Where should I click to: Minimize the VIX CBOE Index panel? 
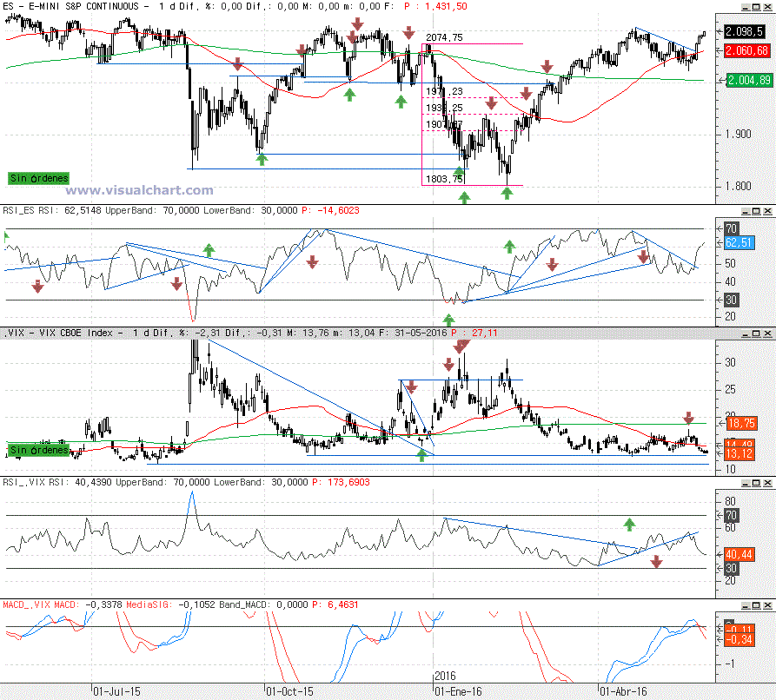pos(746,333)
